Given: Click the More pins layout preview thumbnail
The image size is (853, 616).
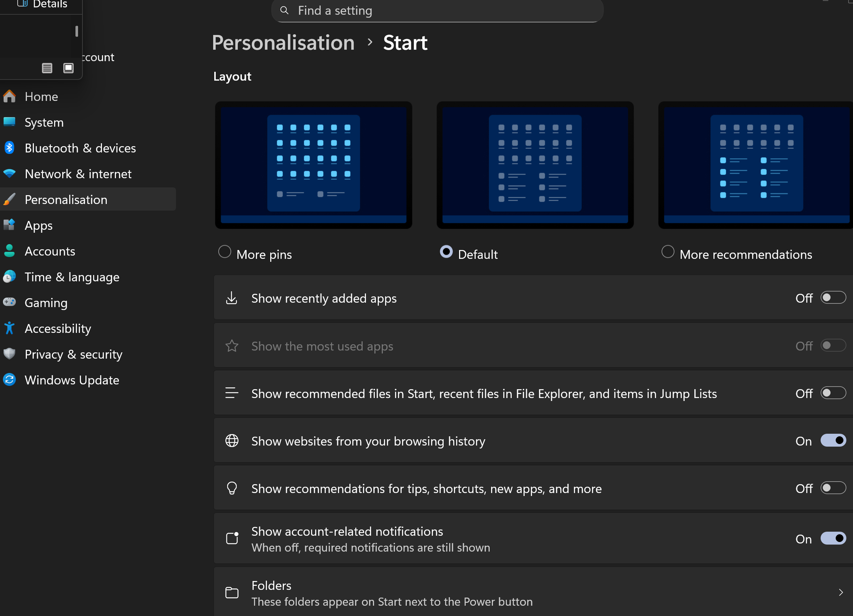Looking at the screenshot, I should [313, 165].
